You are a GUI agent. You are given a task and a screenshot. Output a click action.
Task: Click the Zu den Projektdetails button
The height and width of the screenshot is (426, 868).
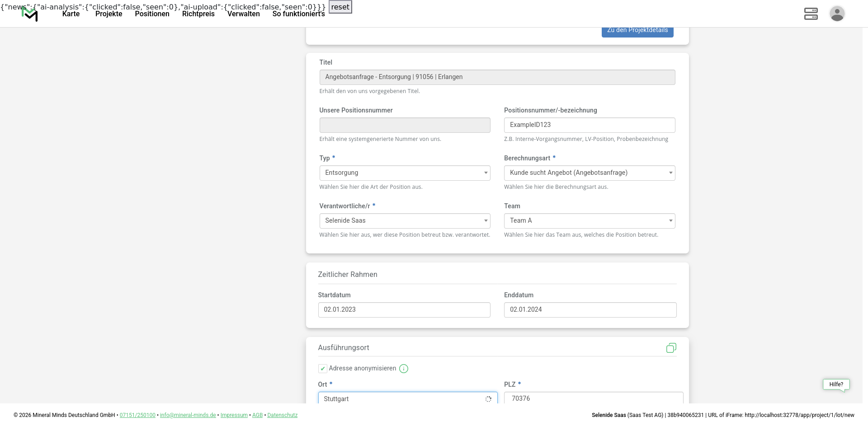click(637, 31)
